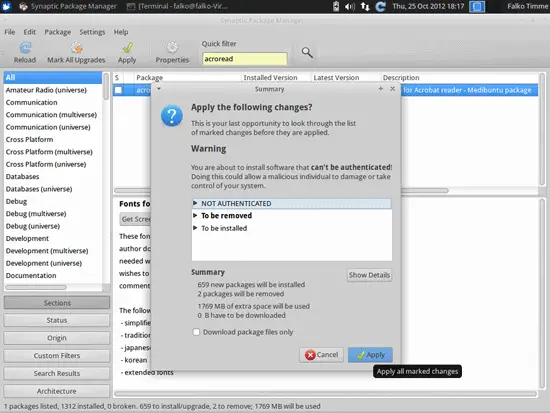Image resolution: width=550 pixels, height=413 pixels.
Task: Click the network arrows icon in panel
Action: [365, 6]
